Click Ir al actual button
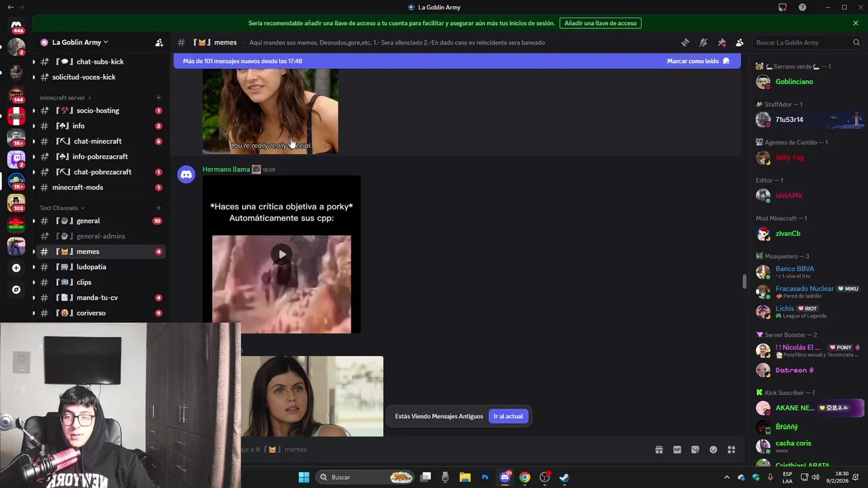The image size is (868, 488). [508, 416]
